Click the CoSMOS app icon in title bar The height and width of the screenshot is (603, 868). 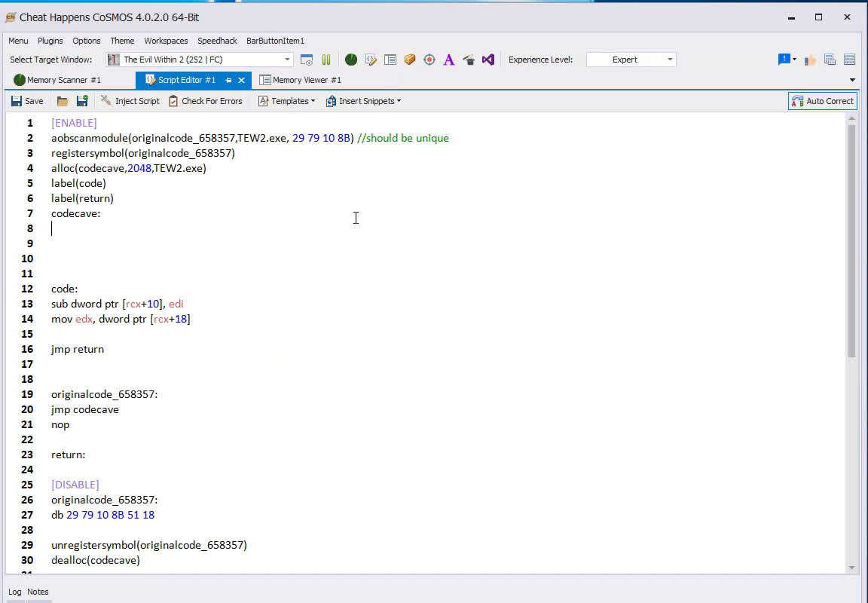(11, 18)
